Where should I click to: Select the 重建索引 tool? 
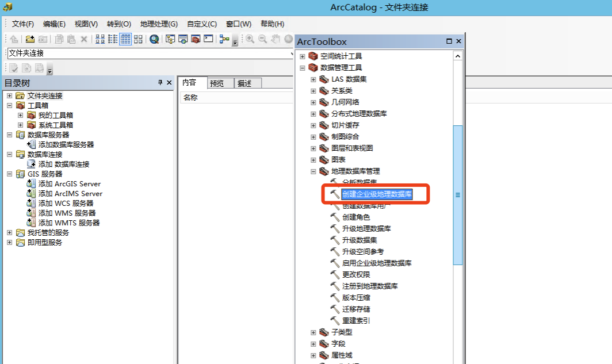[356, 321]
